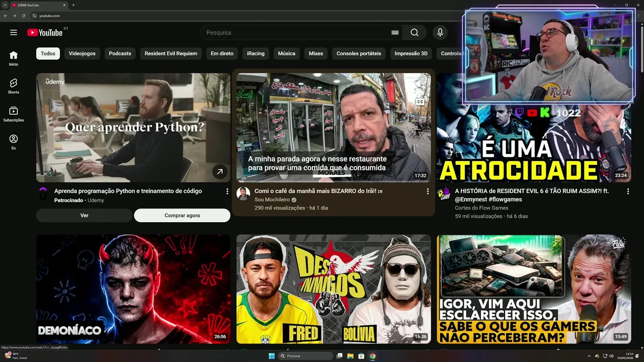Select the iRacing filter chip

pos(256,54)
